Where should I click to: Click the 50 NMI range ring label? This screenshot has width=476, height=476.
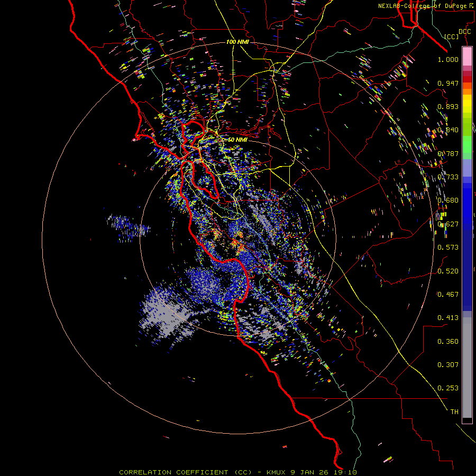point(237,140)
